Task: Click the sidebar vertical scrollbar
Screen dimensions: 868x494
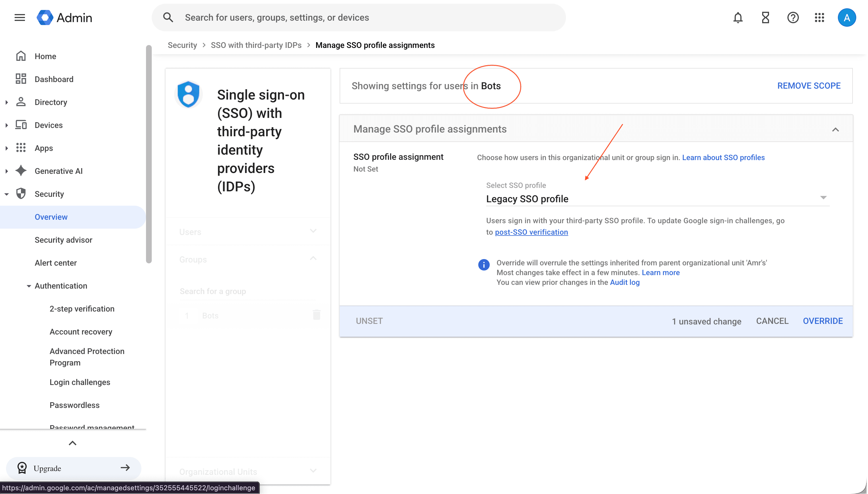Action: (149, 154)
